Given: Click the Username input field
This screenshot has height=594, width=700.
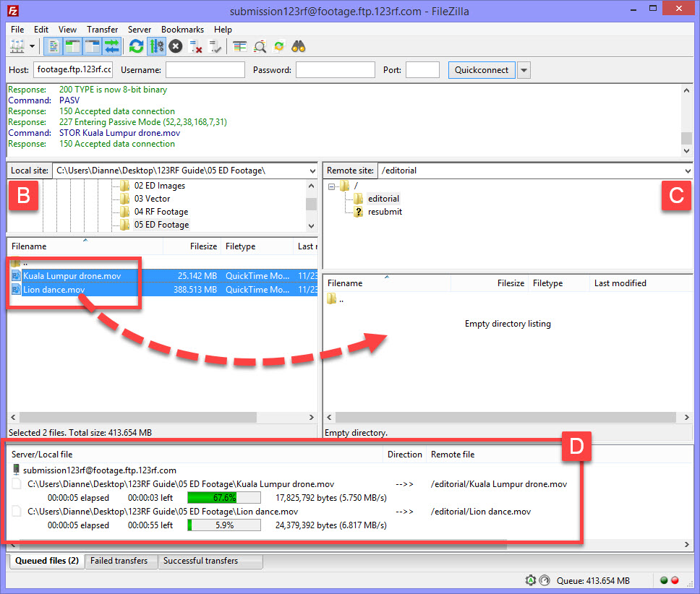Looking at the screenshot, I should click(205, 69).
